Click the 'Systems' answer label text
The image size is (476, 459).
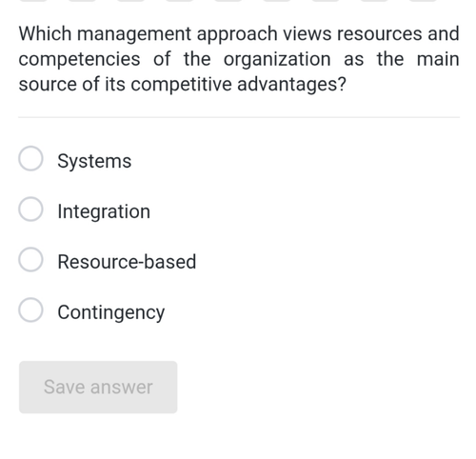tap(94, 161)
